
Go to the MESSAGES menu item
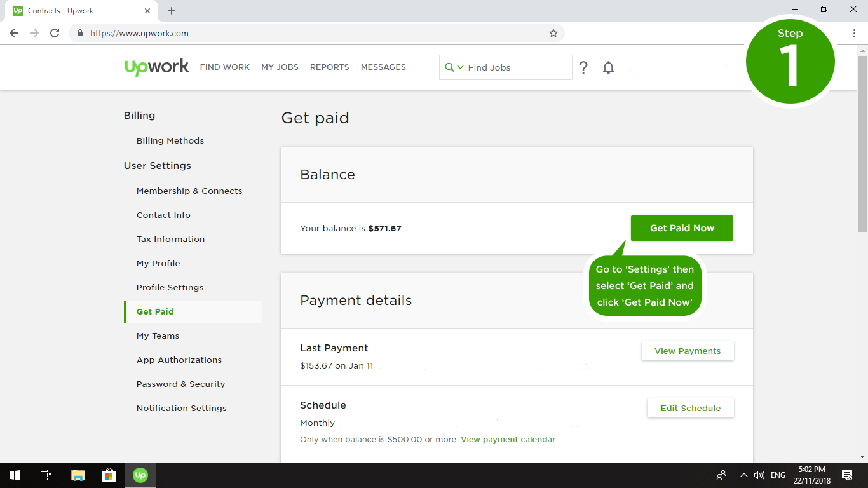tap(383, 67)
